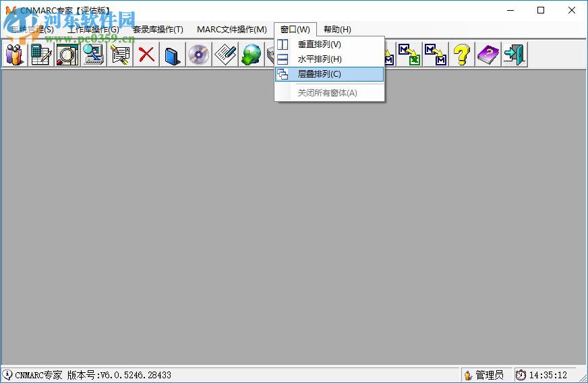
Task: Click the calculator with pencil toolbar icon
Action: (x=41, y=55)
